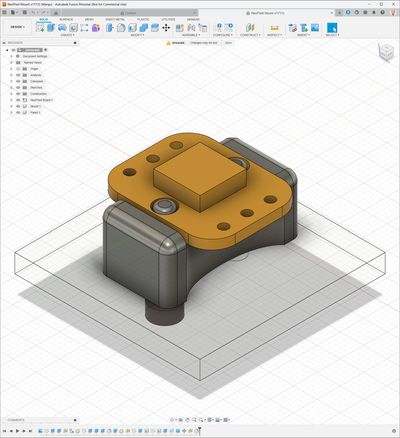Click the ViewCube in viewport corner
The image size is (400, 438).
[386, 52]
